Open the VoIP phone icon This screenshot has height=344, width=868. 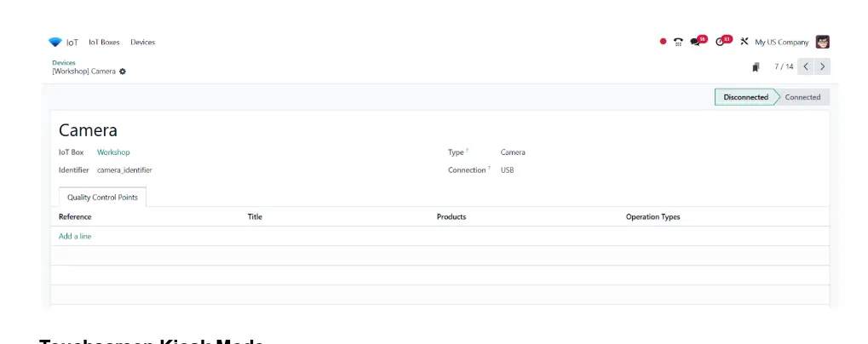pyautogui.click(x=678, y=42)
